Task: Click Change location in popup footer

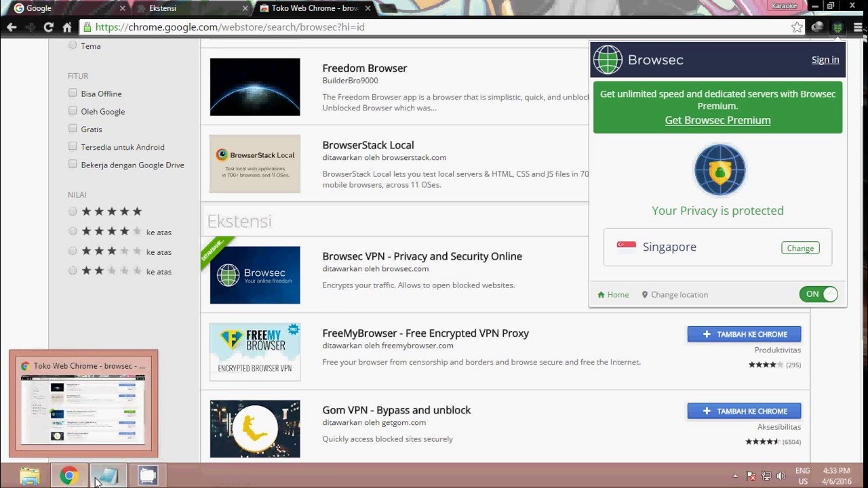Action: click(x=675, y=295)
